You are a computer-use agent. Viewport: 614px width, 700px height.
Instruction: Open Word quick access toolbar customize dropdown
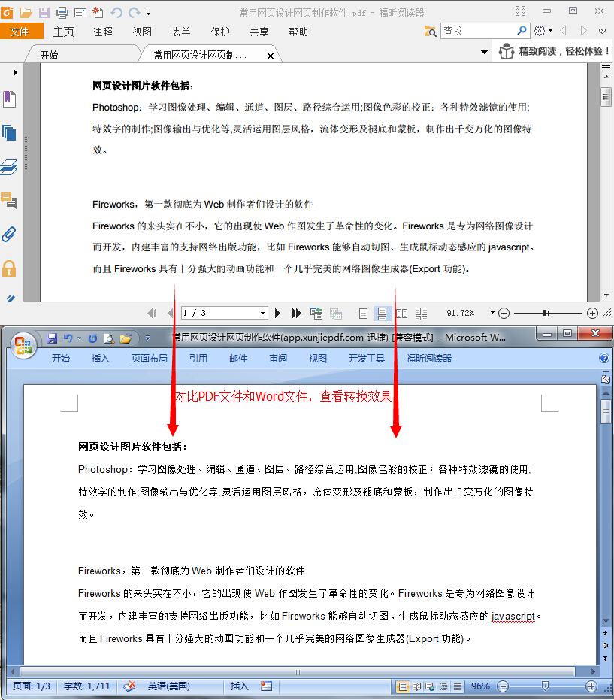pos(148,338)
